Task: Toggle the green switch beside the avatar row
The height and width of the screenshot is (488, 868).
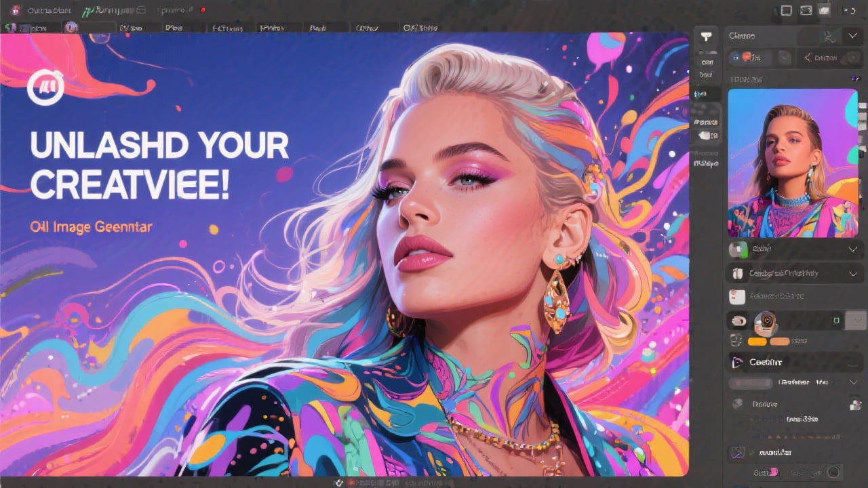Action: point(835,319)
